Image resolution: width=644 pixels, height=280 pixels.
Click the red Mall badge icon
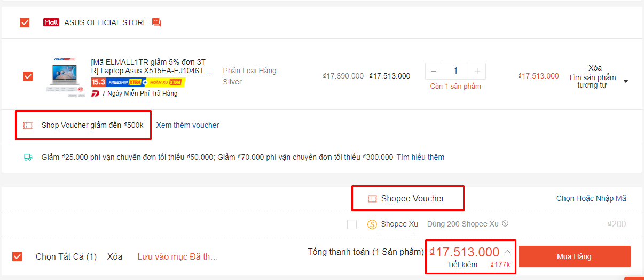point(51,22)
